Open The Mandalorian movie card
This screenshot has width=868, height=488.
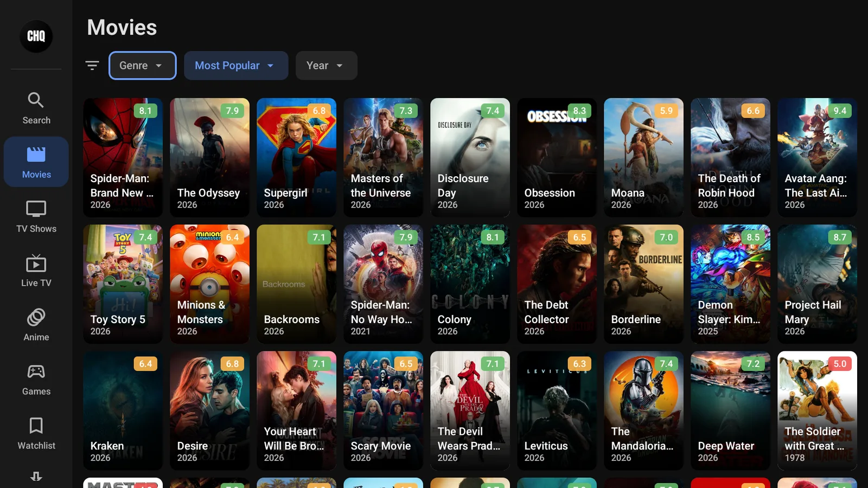pyautogui.click(x=644, y=410)
